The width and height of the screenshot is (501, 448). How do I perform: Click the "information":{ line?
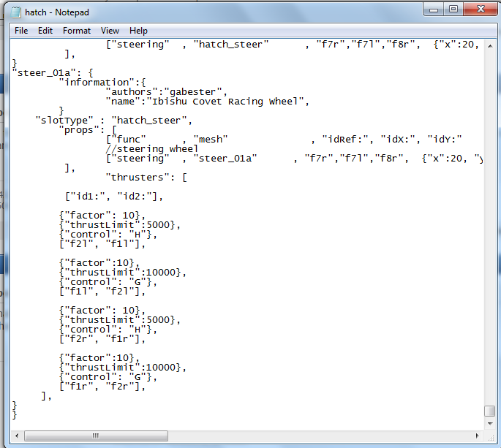coord(102,83)
